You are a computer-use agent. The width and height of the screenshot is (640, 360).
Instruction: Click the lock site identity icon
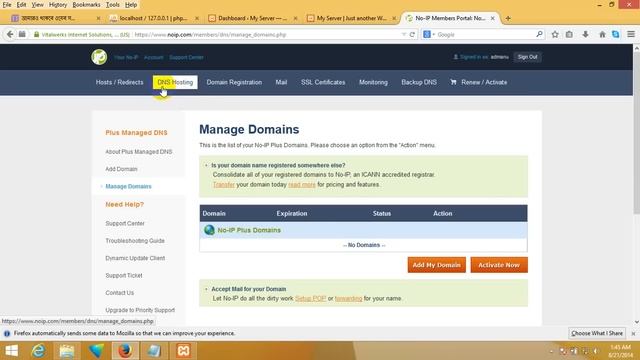tap(36, 35)
